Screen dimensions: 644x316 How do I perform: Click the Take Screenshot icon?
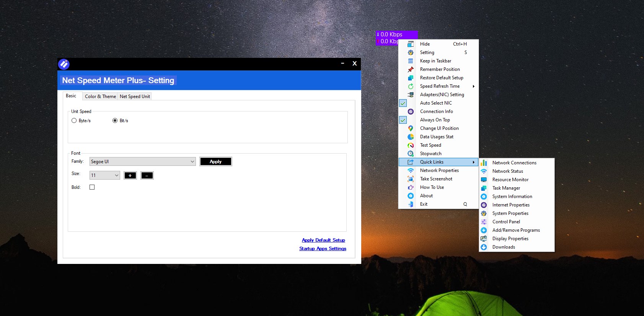point(411,179)
